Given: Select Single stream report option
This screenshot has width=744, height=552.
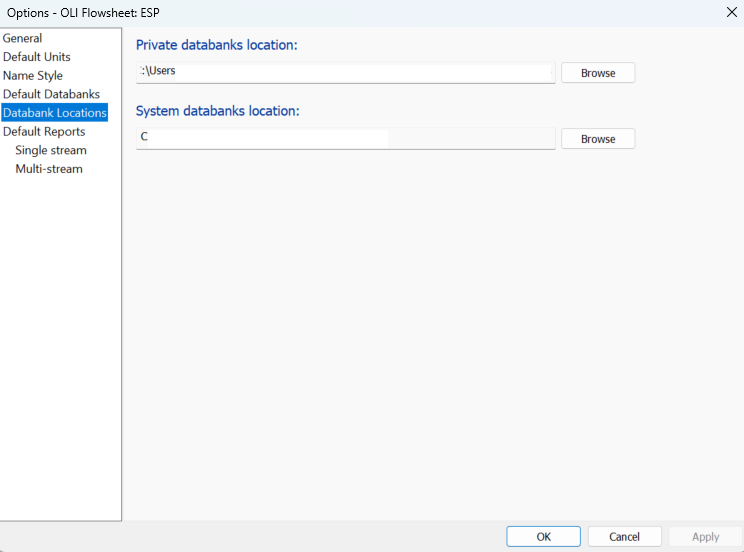Looking at the screenshot, I should pyautogui.click(x=51, y=150).
